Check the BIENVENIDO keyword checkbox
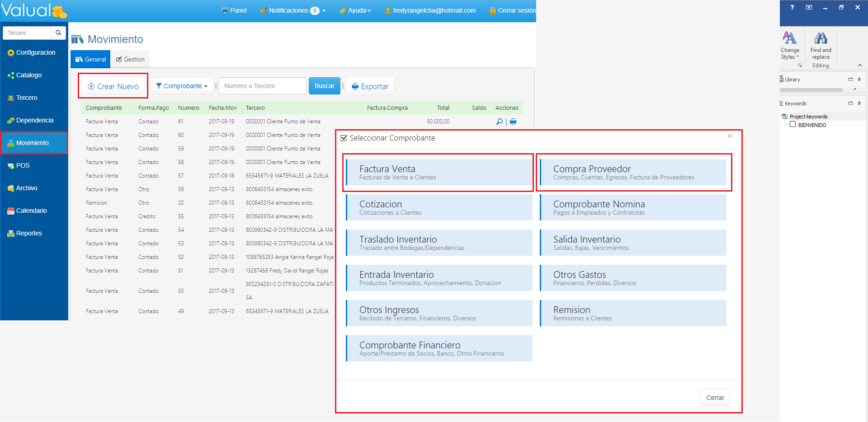The image size is (868, 422). tap(793, 125)
